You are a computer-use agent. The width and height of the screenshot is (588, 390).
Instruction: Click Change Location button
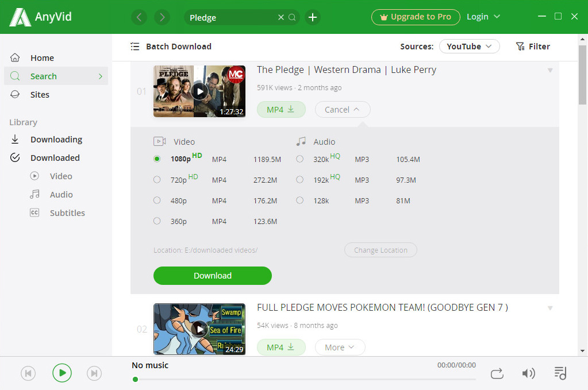[x=381, y=250]
